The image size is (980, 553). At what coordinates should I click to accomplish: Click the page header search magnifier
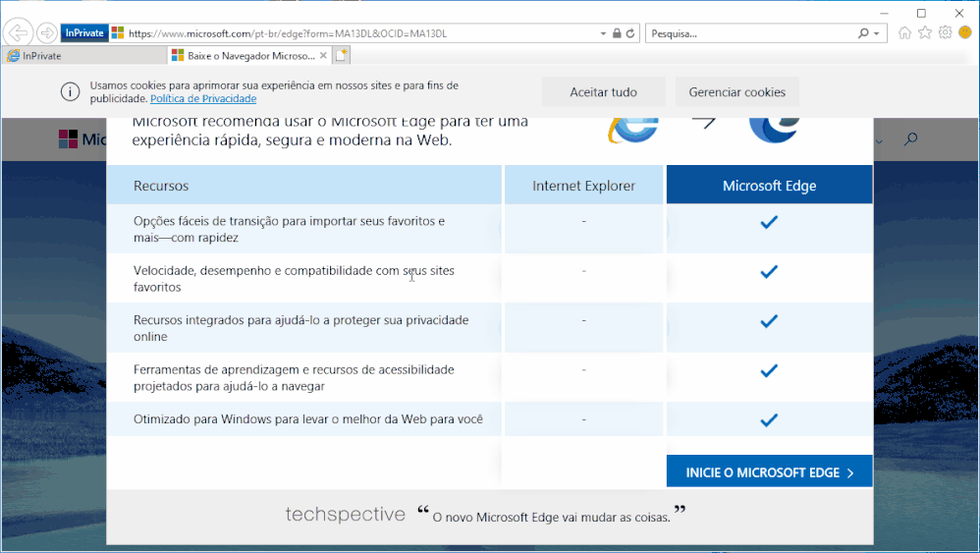[x=910, y=138]
